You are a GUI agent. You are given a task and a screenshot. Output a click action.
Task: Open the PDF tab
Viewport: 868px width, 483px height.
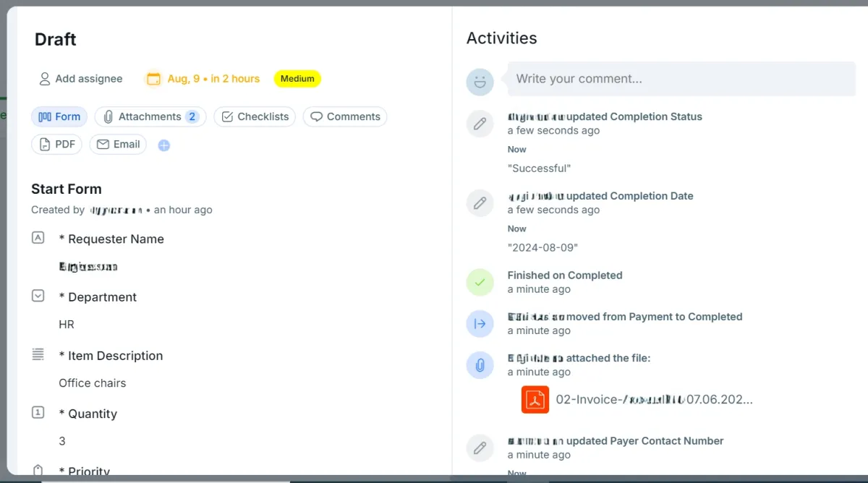coord(56,145)
